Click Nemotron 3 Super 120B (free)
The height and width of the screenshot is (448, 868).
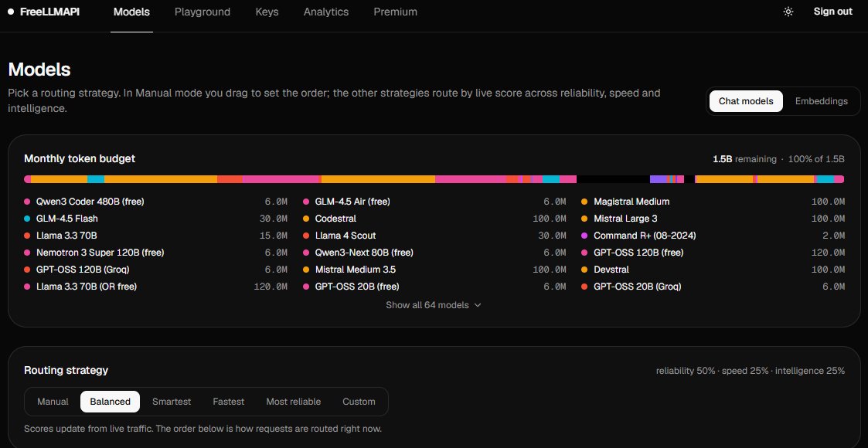coord(100,253)
